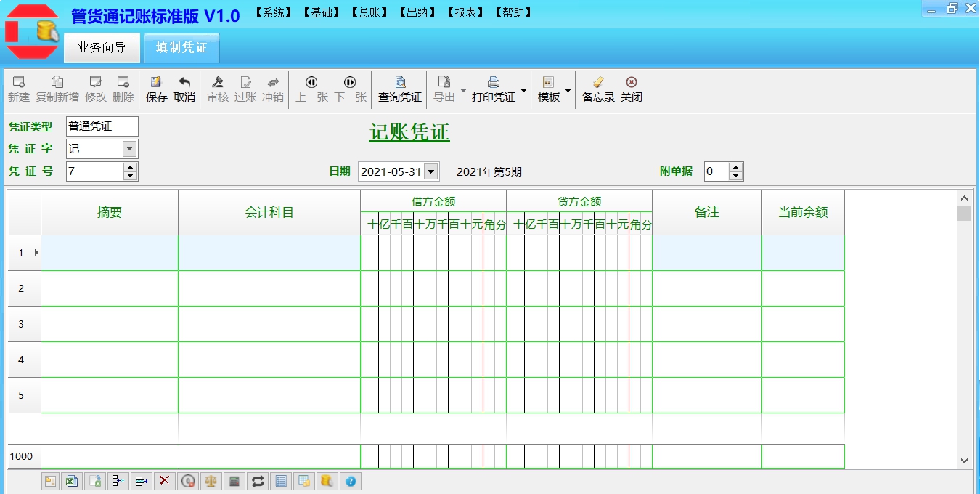Open the calculator icon at the bottom
The image size is (980, 494).
click(x=234, y=480)
